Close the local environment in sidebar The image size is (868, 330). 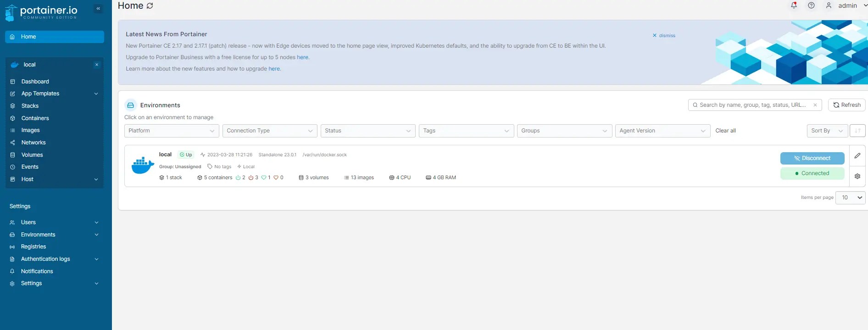pos(97,65)
